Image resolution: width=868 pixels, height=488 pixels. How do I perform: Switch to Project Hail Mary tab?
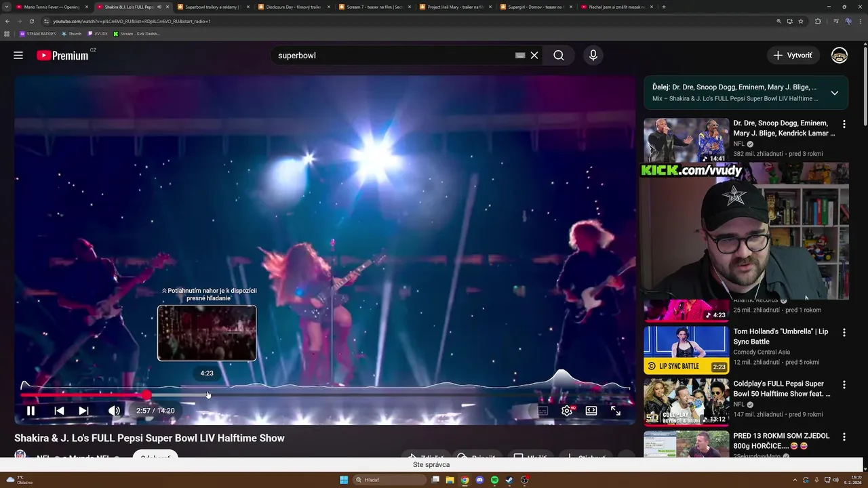pyautogui.click(x=455, y=7)
